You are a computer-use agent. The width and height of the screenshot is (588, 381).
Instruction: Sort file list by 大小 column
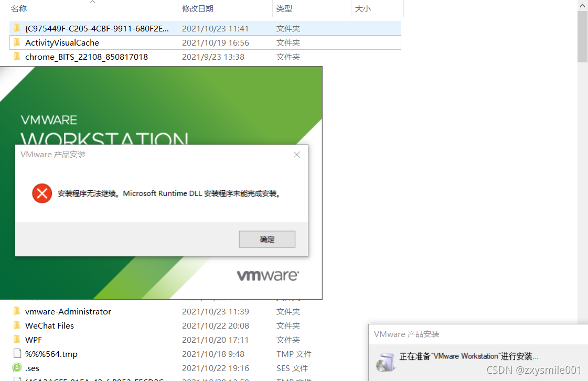pyautogui.click(x=362, y=8)
